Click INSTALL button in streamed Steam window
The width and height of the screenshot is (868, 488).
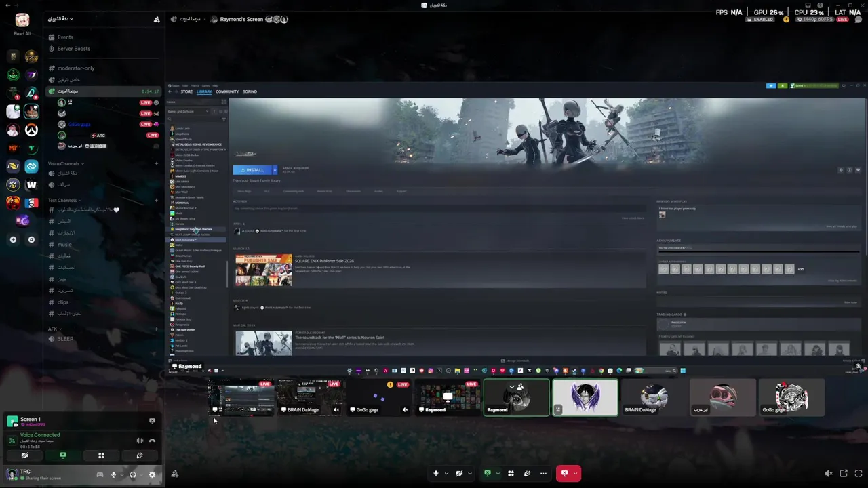(252, 170)
